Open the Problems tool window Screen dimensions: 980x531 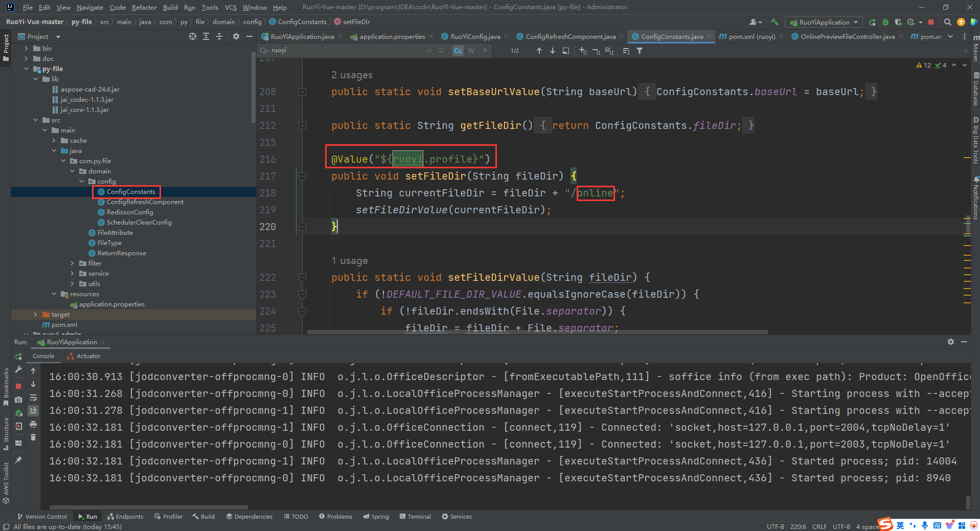[x=335, y=517]
